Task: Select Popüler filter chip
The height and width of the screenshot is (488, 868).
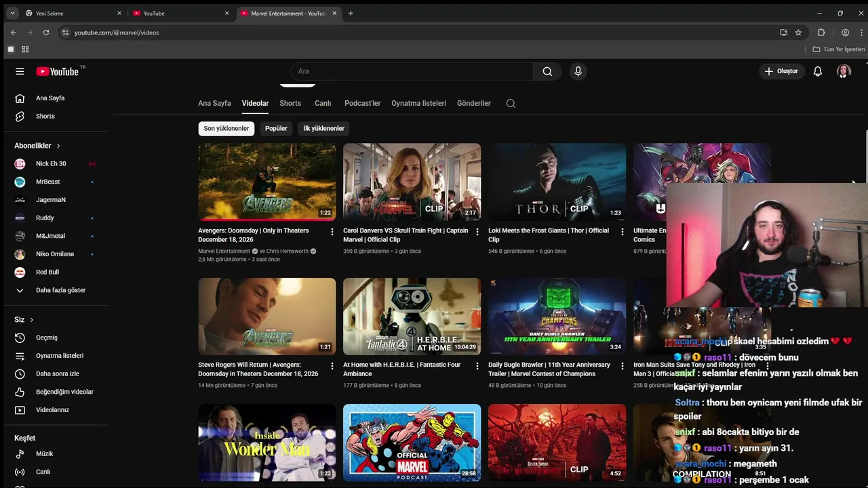Action: (x=276, y=129)
